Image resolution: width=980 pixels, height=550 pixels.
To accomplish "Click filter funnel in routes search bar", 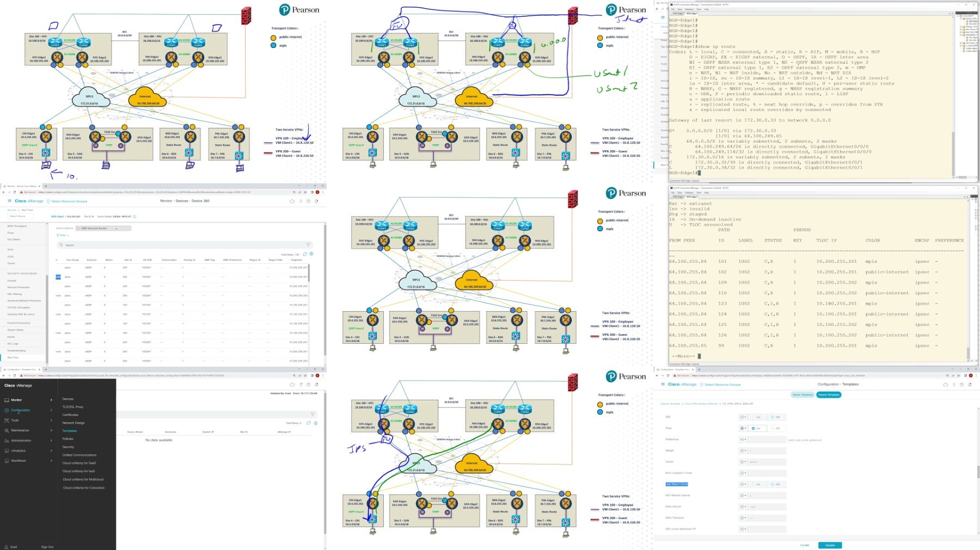I will [308, 245].
